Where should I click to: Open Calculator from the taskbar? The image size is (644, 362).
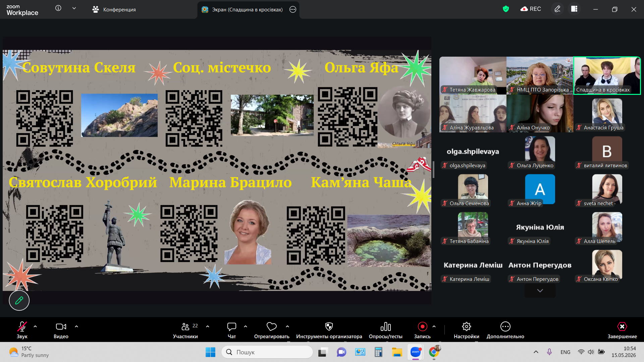click(x=379, y=352)
